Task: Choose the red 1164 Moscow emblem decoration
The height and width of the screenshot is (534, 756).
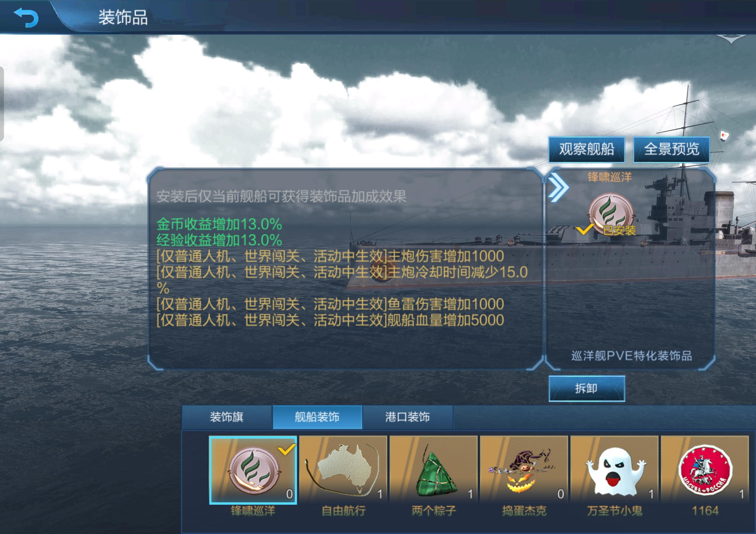Action: pos(705,470)
